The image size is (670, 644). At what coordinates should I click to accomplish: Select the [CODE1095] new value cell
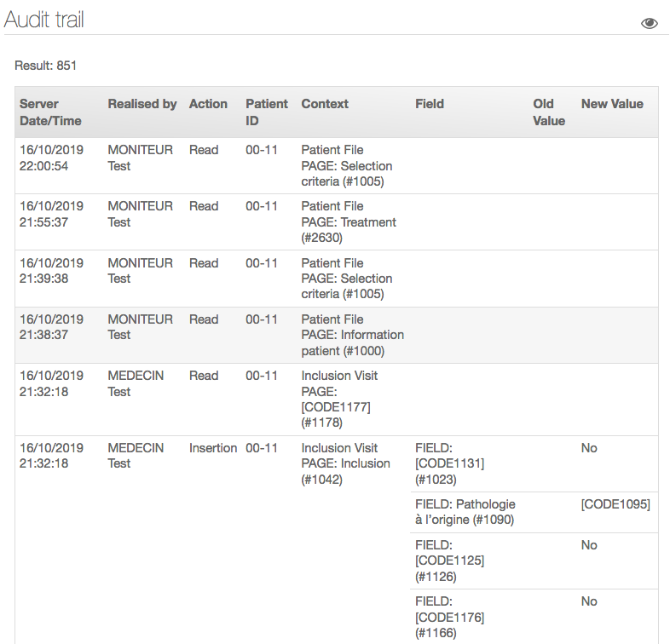pyautogui.click(x=615, y=504)
